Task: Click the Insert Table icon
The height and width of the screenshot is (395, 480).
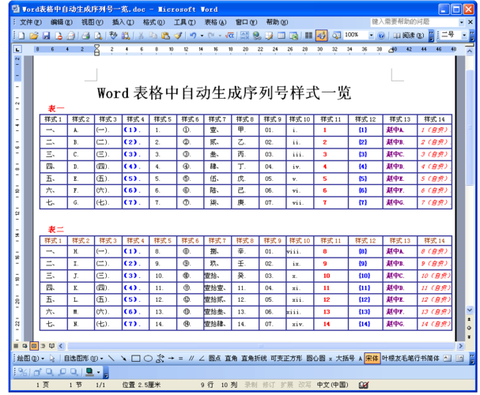Action: coord(281,35)
